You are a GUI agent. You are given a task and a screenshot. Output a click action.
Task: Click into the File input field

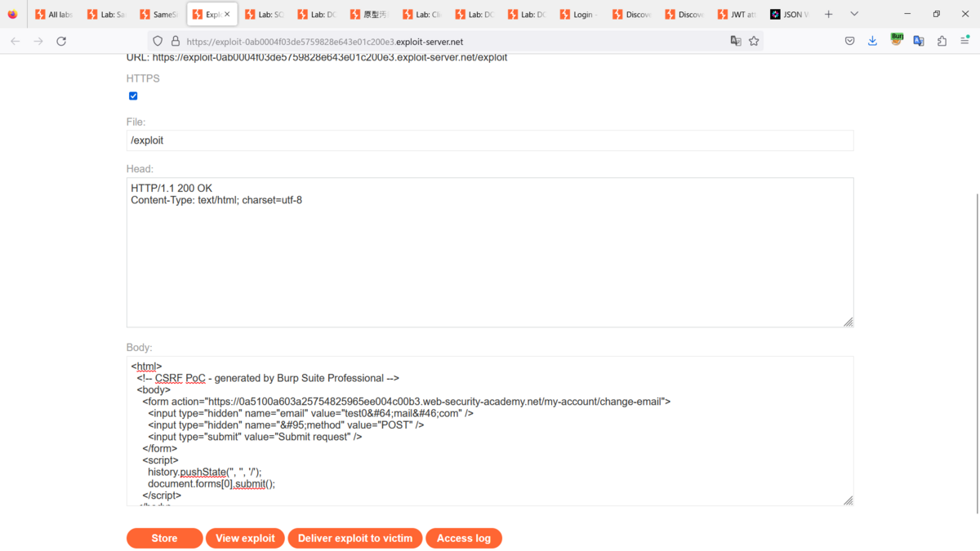(x=490, y=140)
